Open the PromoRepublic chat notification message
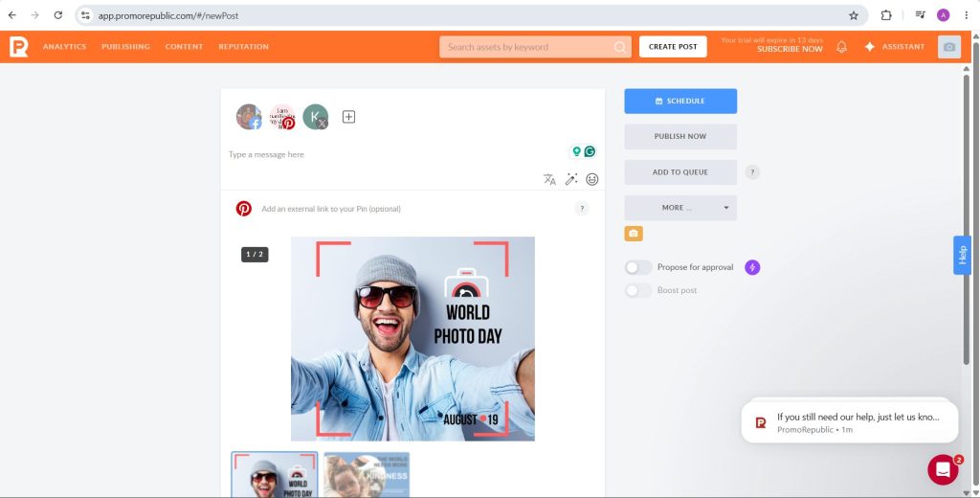Viewport: 980px width, 498px height. pos(850,422)
